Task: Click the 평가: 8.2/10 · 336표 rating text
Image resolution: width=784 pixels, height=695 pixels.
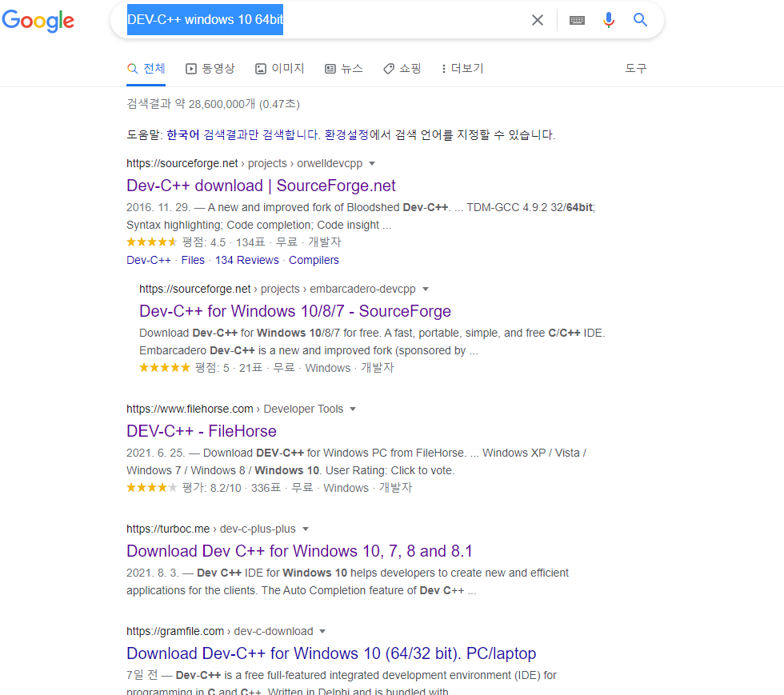Action: tap(231, 488)
